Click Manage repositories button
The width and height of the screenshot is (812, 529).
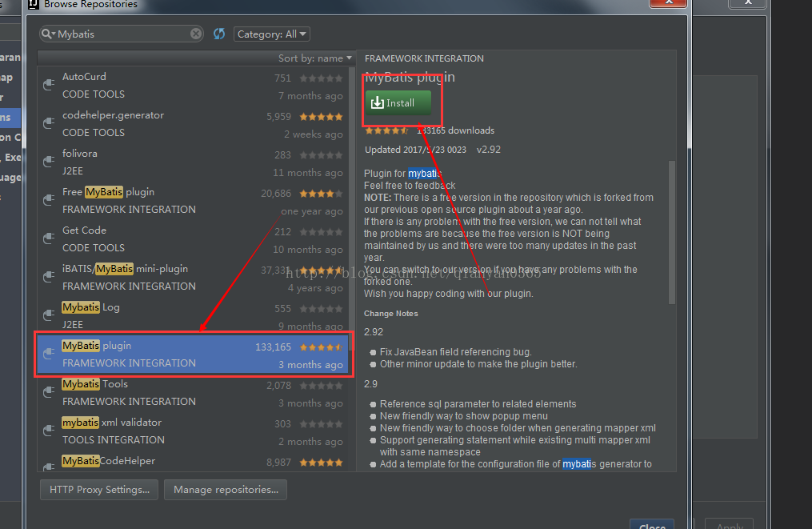(x=226, y=490)
